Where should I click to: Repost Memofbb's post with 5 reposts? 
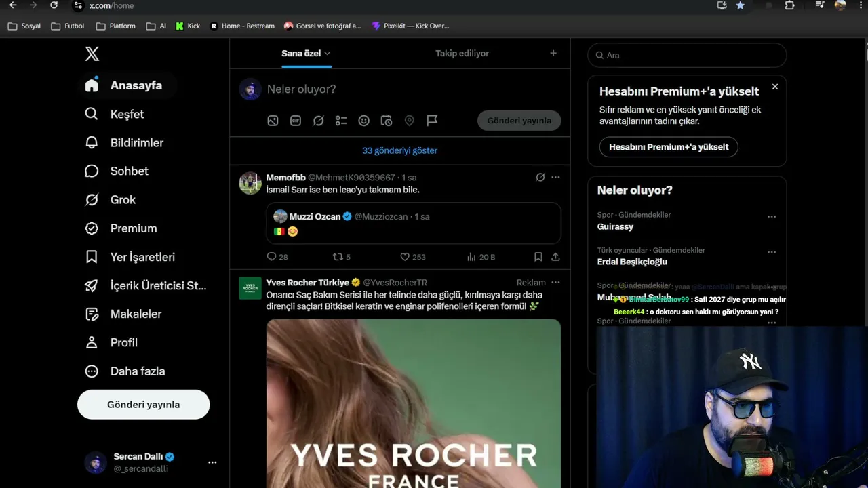(x=341, y=257)
